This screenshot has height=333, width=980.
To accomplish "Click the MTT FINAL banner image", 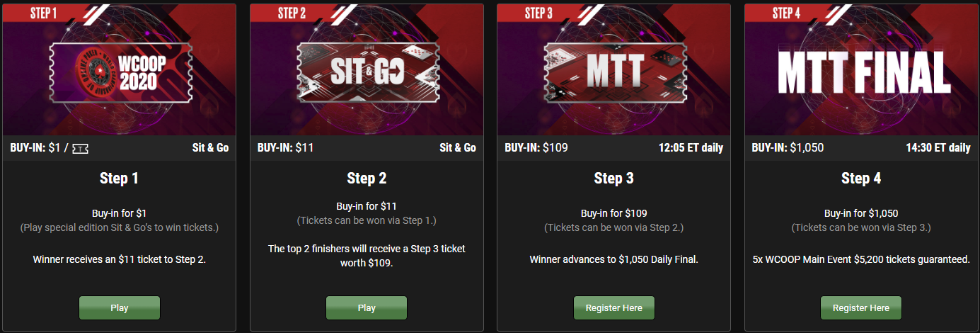I will coord(861,71).
